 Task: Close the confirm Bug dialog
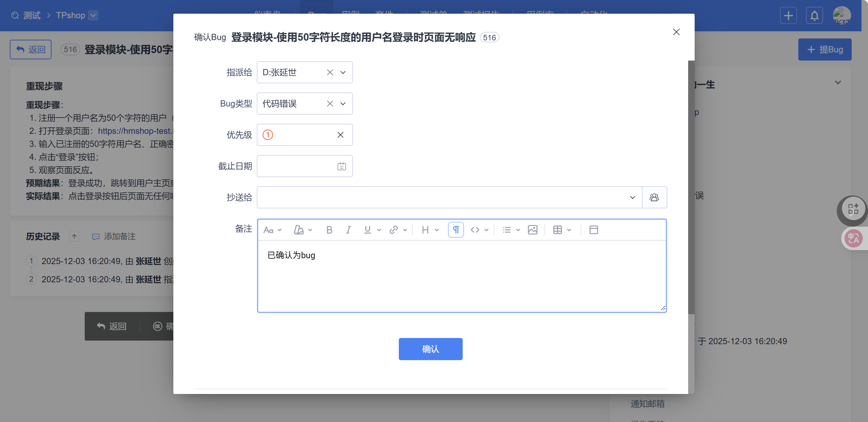point(676,32)
